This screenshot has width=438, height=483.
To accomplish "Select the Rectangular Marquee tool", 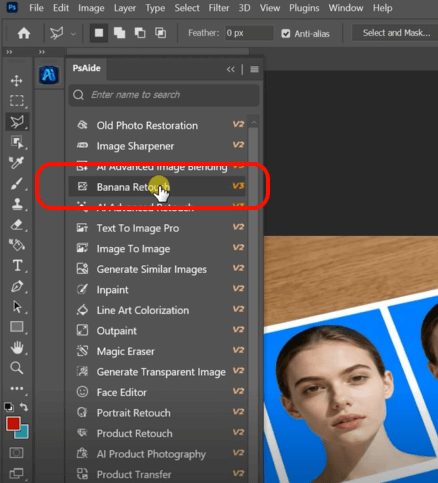I will (x=16, y=101).
